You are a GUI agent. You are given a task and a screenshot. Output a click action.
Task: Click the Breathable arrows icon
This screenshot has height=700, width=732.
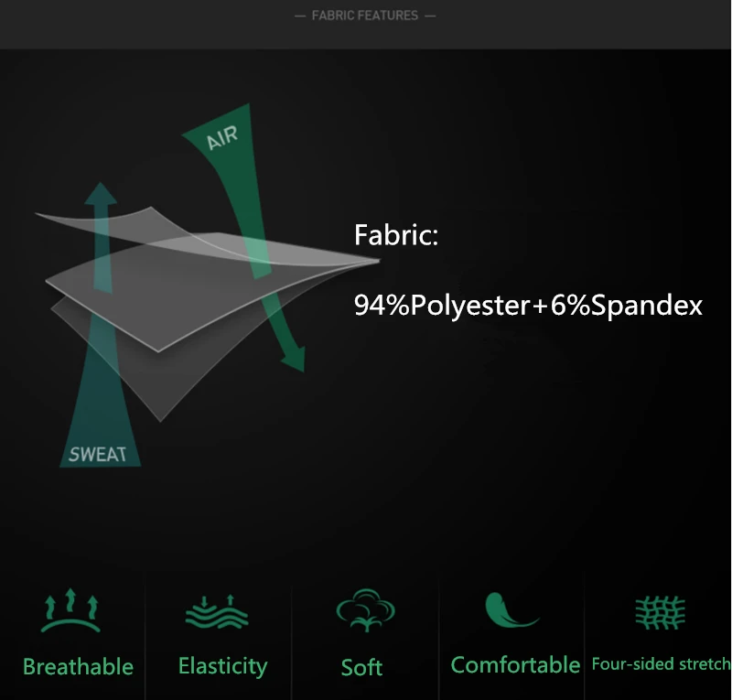click(x=70, y=610)
